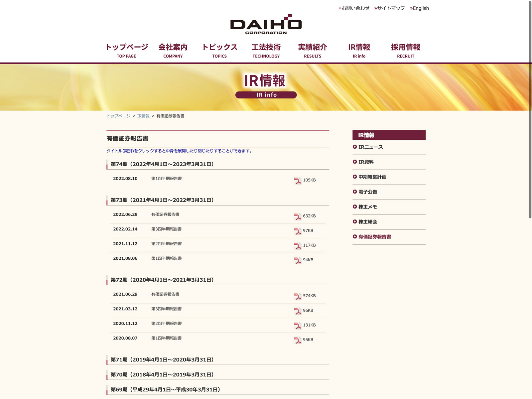532x399 pixels.
Task: Open the 会社案内 COMPANY menu item
Action: click(x=173, y=51)
